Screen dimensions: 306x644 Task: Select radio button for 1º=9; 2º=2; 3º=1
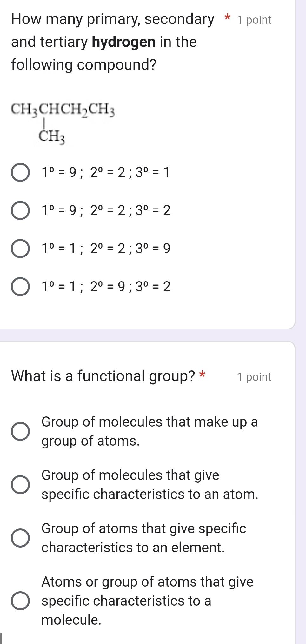coord(21,173)
